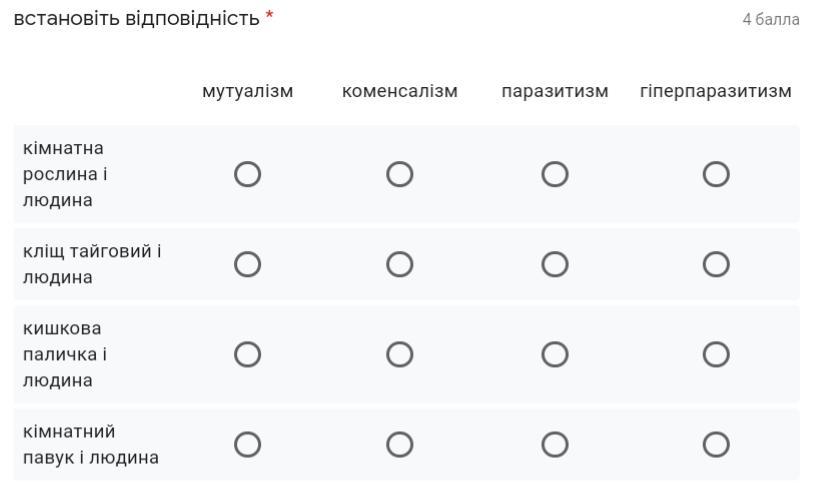Click the кишкова паличка і людина row label
832x493 pixels.
click(x=65, y=354)
